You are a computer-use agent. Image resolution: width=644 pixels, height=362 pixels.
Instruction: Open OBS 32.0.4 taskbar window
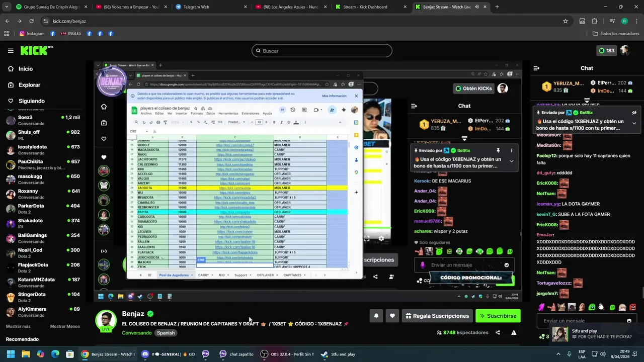pos(287,354)
